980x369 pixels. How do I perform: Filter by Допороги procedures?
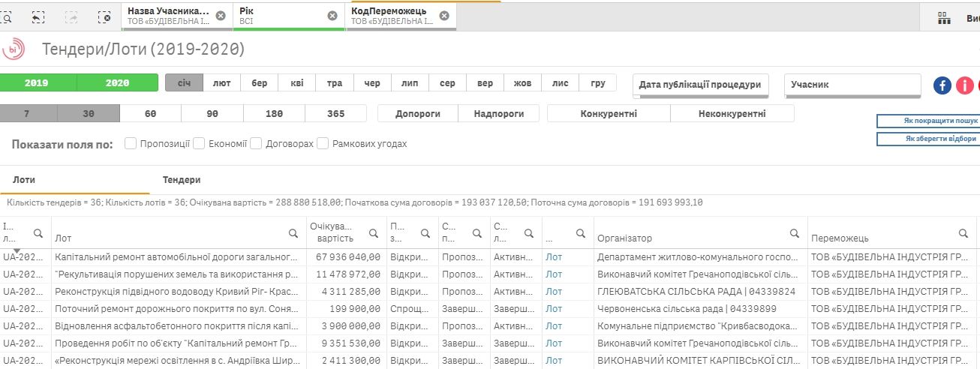click(x=418, y=114)
